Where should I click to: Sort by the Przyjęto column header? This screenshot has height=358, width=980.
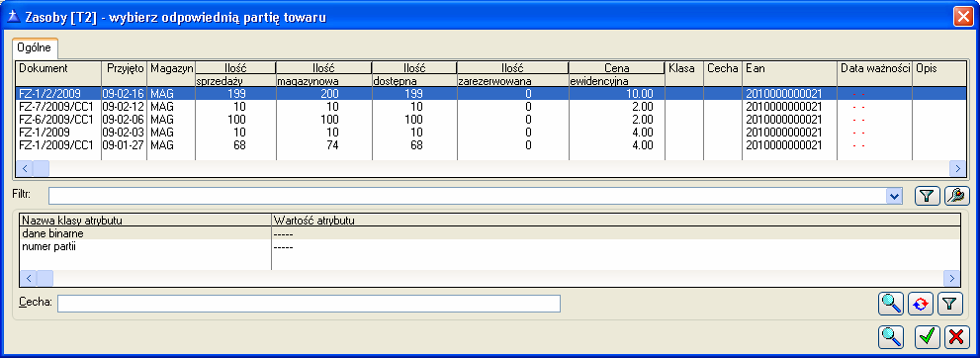coord(124,74)
